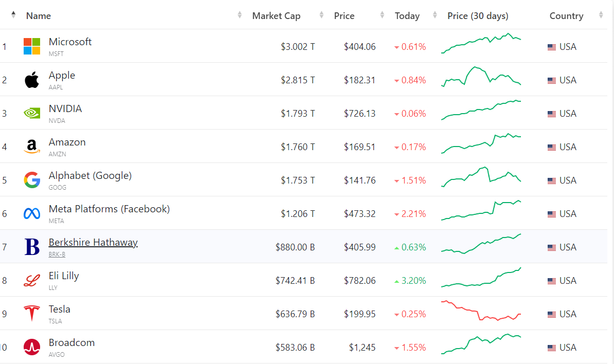This screenshot has width=614, height=364.
Task: Click the Microsoft logo icon
Action: click(x=32, y=46)
